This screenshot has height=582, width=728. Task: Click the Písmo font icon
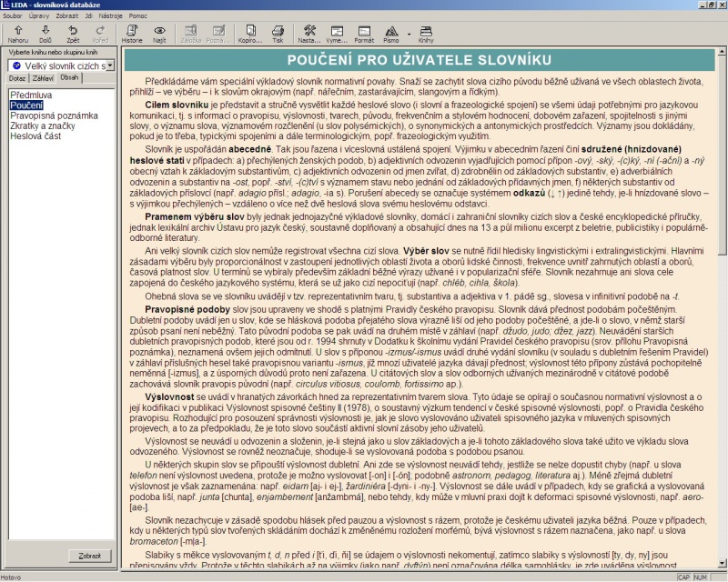pyautogui.click(x=391, y=34)
